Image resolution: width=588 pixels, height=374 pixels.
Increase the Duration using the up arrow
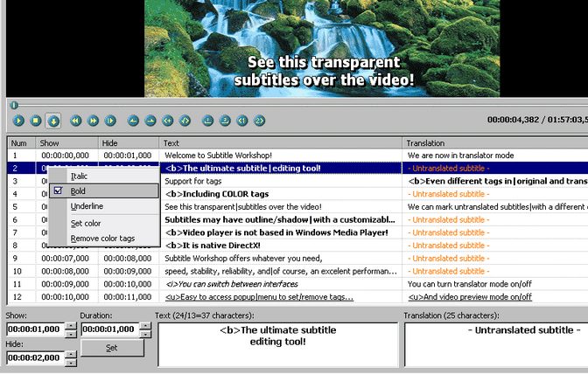tap(145, 326)
